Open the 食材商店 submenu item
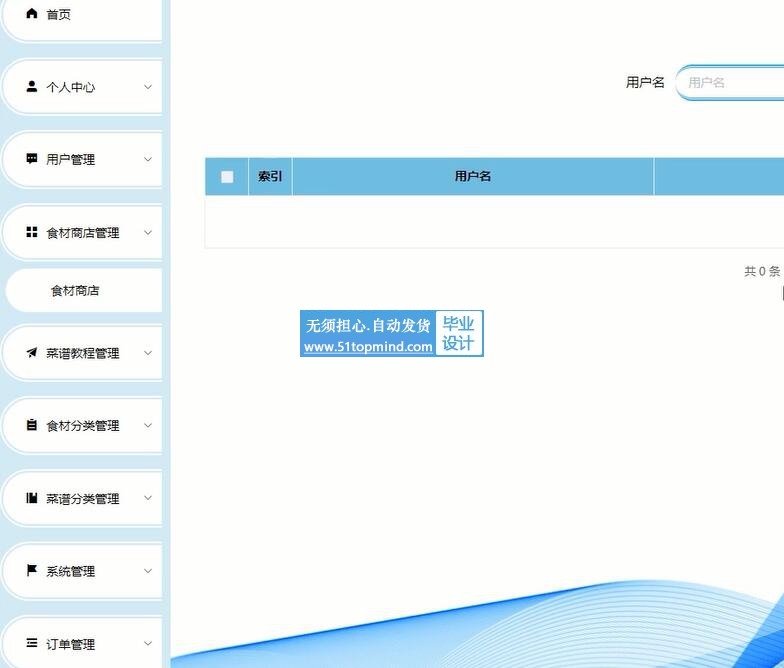 [x=84, y=290]
